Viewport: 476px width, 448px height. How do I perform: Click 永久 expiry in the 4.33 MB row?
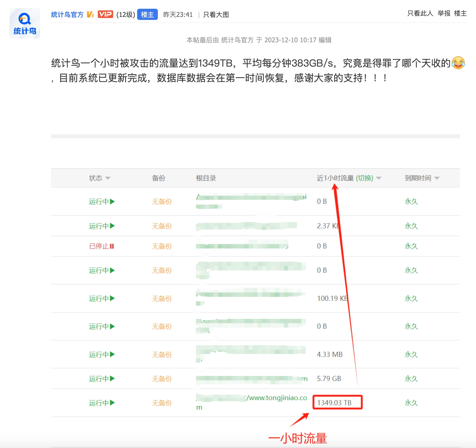pyautogui.click(x=411, y=354)
